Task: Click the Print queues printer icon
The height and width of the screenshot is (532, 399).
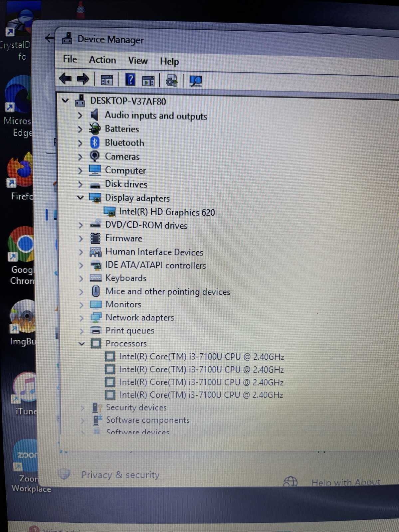Action: pos(96,330)
